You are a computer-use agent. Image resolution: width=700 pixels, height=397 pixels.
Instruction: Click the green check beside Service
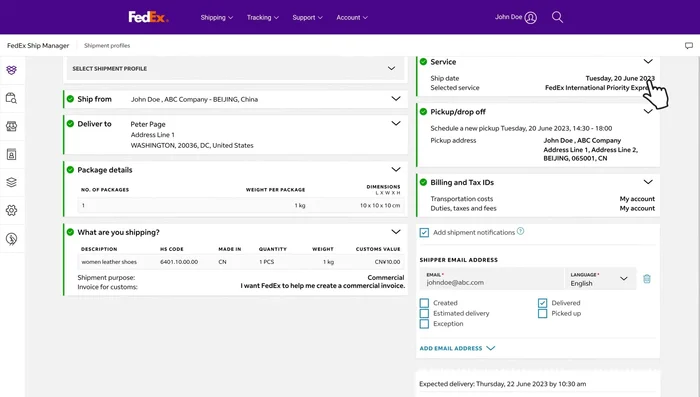pyautogui.click(x=423, y=62)
